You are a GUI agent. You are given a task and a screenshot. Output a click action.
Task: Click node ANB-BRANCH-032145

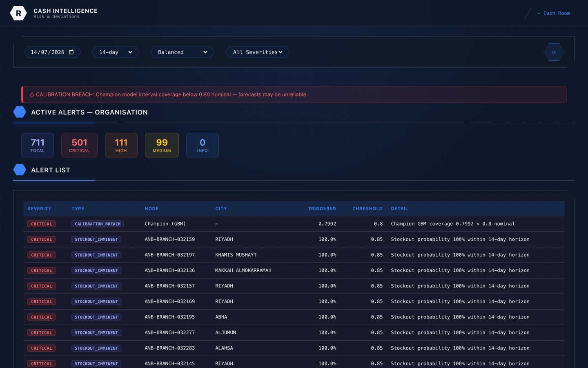click(x=169, y=364)
